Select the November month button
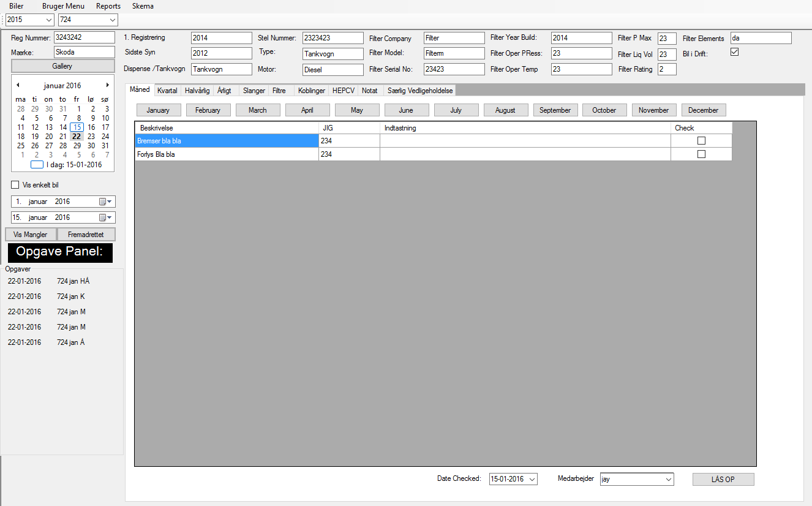This screenshot has width=812, height=506. 654,110
